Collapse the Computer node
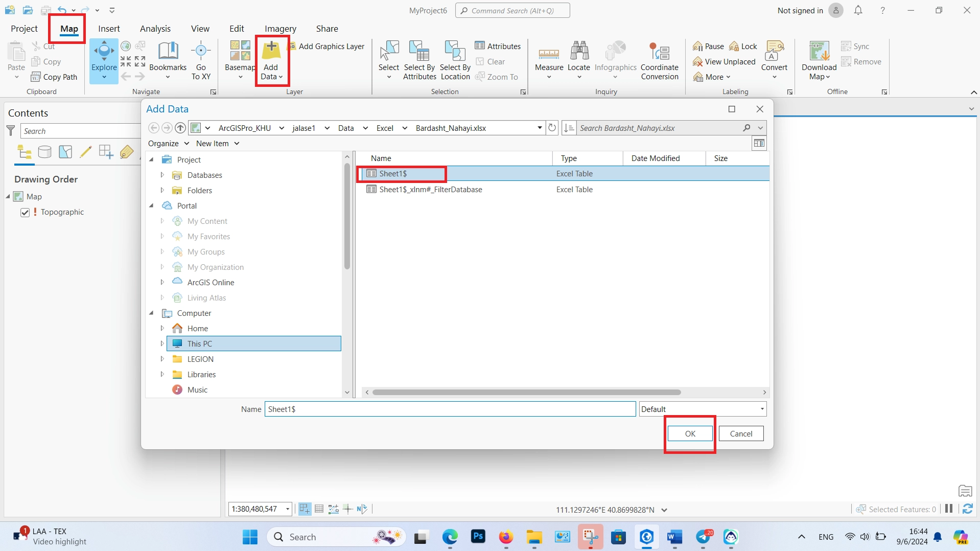980x551 pixels. [x=152, y=313]
